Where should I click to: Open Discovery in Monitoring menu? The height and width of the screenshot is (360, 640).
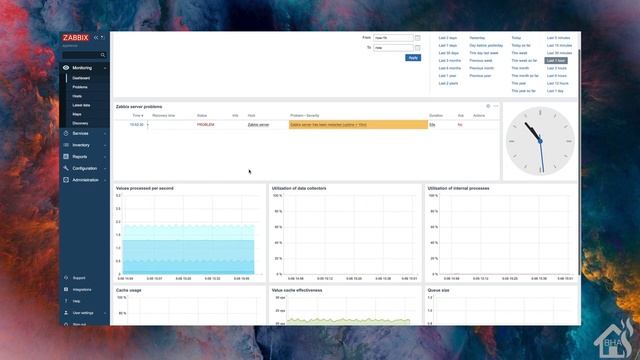pos(80,123)
